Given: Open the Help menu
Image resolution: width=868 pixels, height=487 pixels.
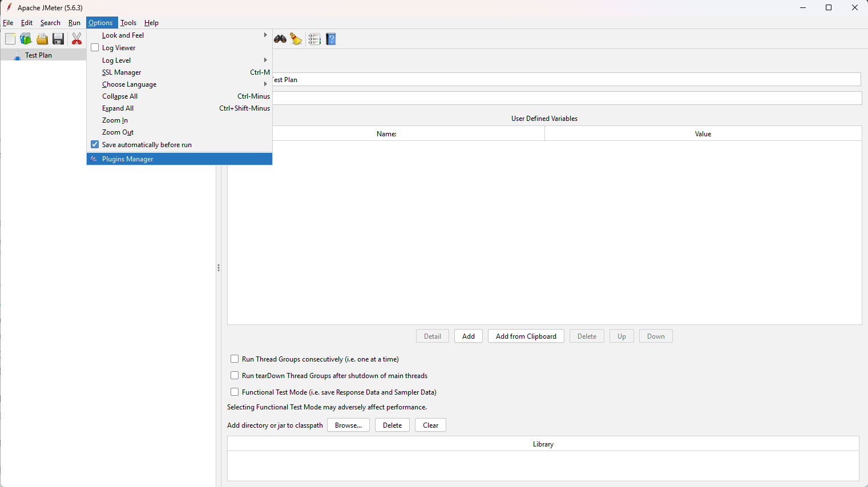Looking at the screenshot, I should tap(151, 23).
